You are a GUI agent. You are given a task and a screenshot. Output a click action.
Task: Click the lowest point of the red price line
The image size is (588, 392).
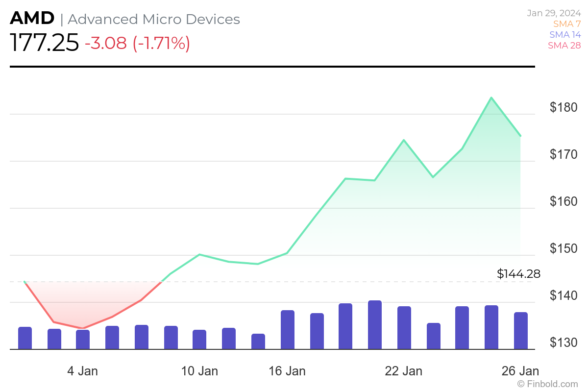click(x=83, y=328)
